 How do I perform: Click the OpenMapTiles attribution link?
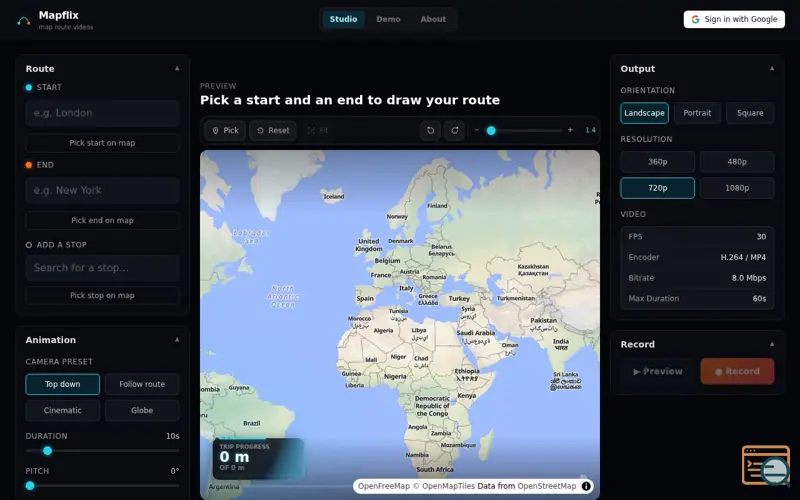[x=447, y=486]
